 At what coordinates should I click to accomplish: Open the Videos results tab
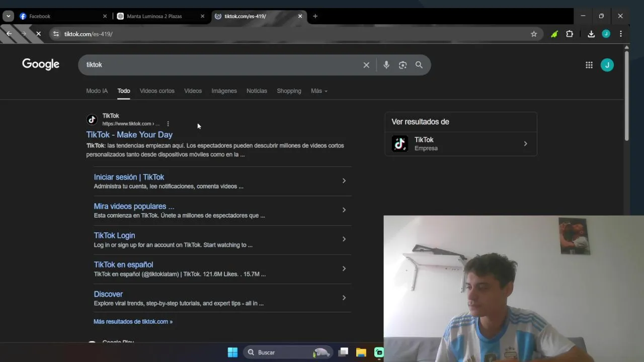click(x=193, y=91)
